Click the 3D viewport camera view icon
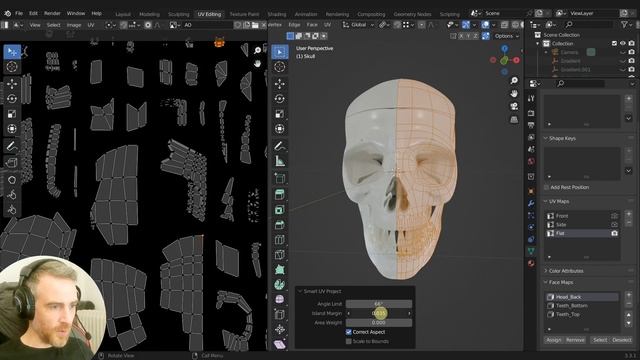 (514, 107)
